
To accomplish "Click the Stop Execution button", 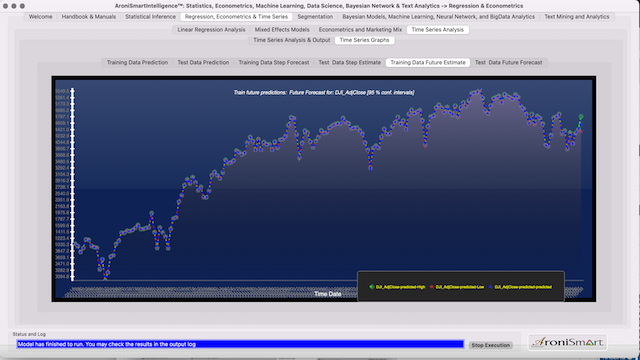I will coord(491,345).
